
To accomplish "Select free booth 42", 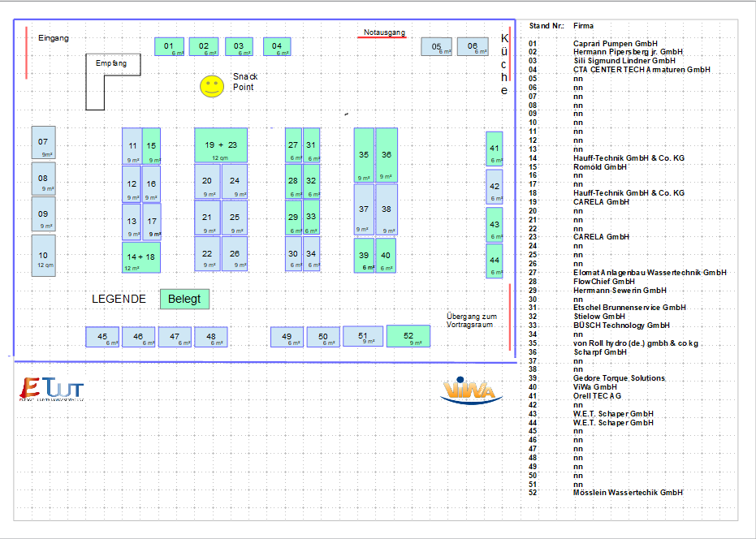I will (x=495, y=187).
